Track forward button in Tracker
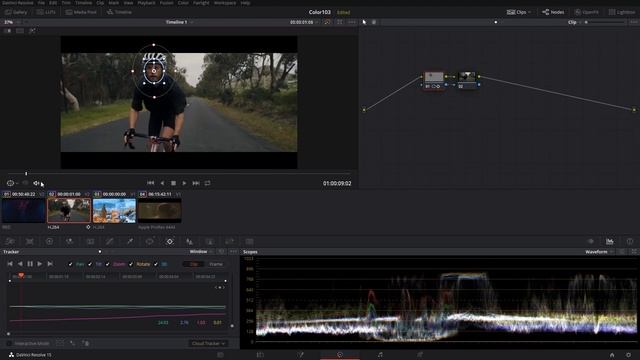 coord(40,264)
